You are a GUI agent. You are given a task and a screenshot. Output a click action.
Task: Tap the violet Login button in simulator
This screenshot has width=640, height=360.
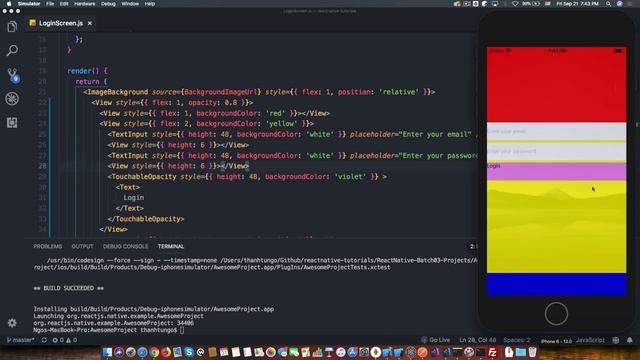556,171
